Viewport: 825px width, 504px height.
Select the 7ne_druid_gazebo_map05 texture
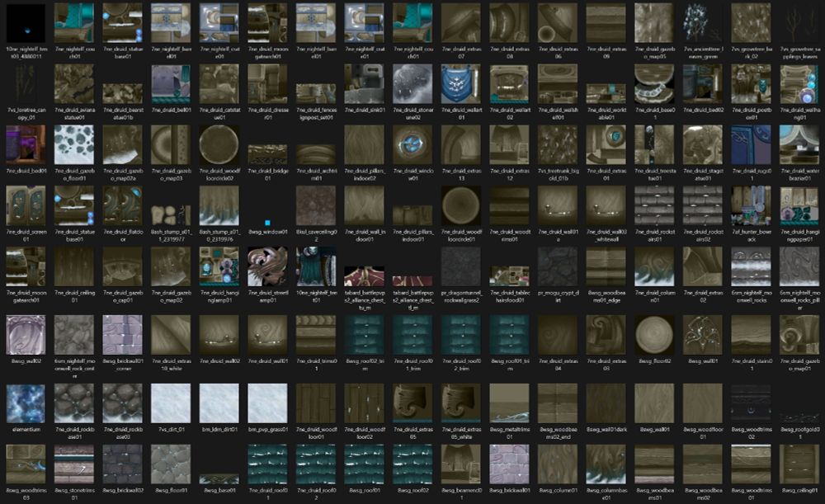coord(654,23)
